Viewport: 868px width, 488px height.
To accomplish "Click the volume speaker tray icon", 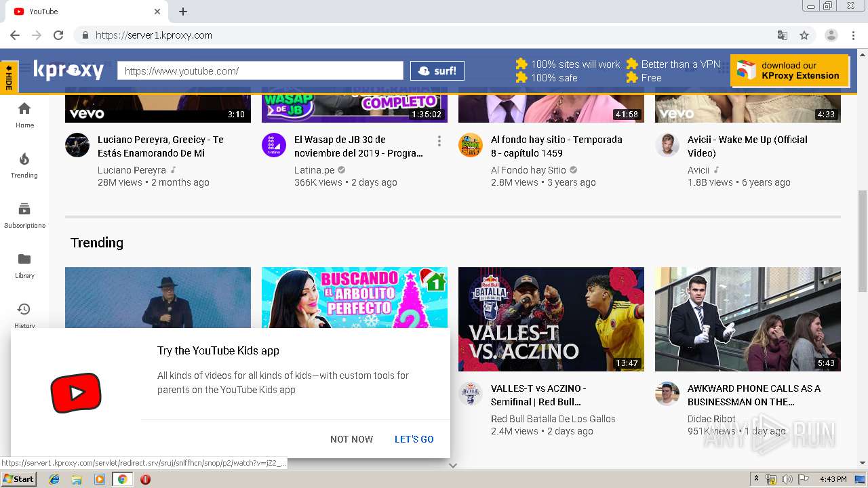I will point(787,479).
